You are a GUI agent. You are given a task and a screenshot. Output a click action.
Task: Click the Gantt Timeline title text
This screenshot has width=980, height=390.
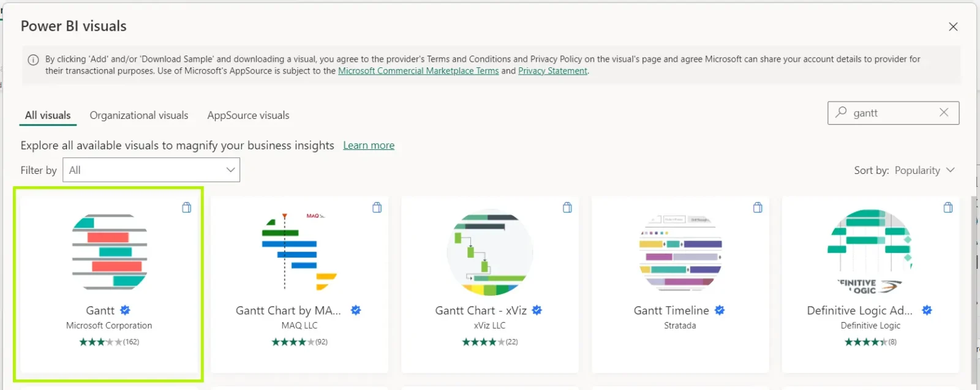pyautogui.click(x=671, y=310)
